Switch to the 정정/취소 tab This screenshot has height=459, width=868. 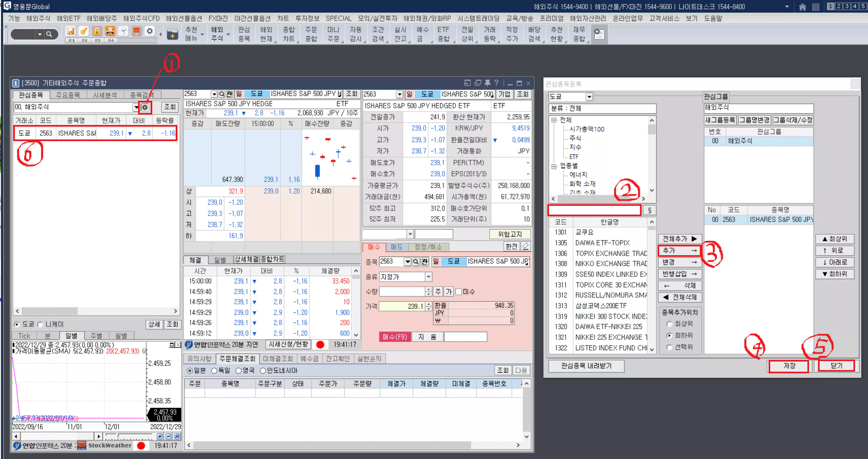[428, 247]
